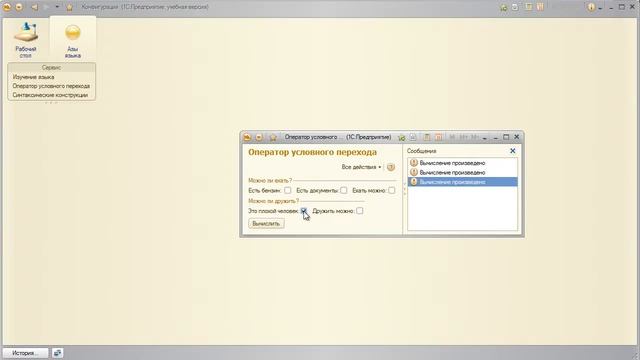
Task: Expand the dropdown arrow beside the main window's info icon
Action: point(600,8)
